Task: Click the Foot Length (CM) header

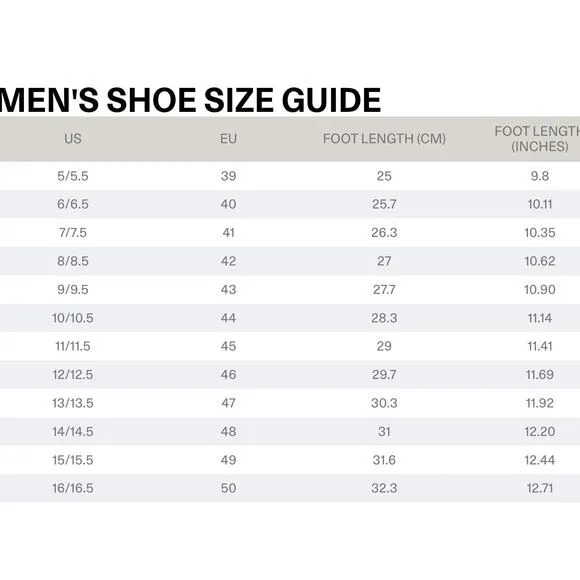Action: pyautogui.click(x=384, y=139)
